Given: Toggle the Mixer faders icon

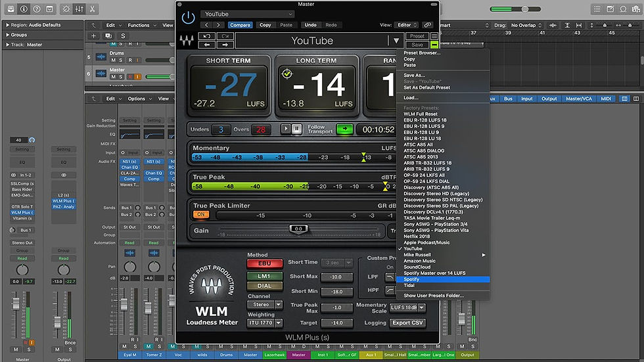Looking at the screenshot, I should [x=80, y=9].
